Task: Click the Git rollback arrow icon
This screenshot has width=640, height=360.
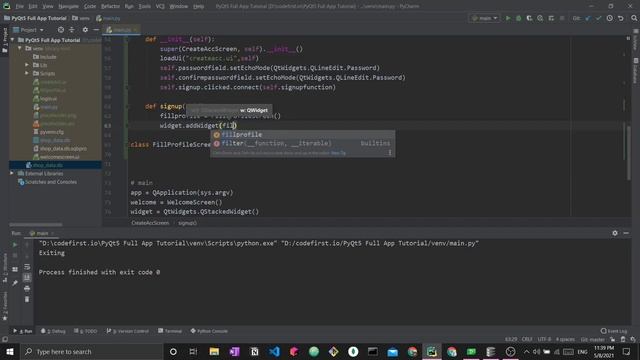Action: 621,18
